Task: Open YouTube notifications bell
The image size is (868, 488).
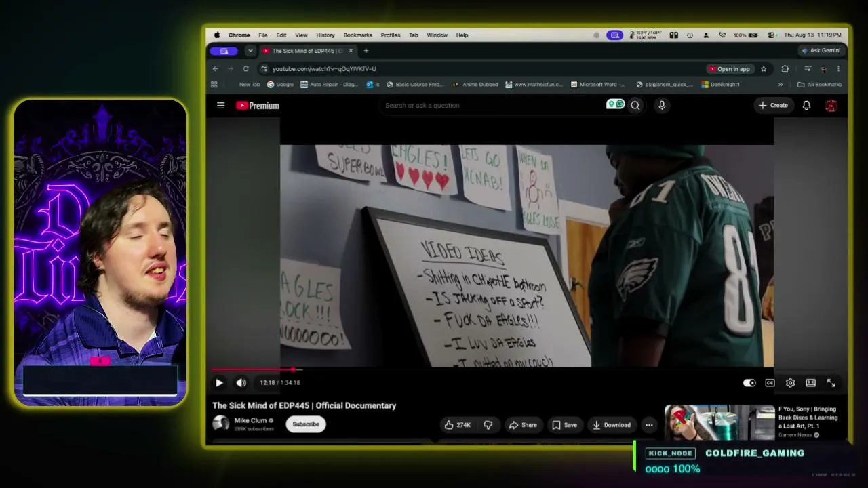Action: pos(806,106)
